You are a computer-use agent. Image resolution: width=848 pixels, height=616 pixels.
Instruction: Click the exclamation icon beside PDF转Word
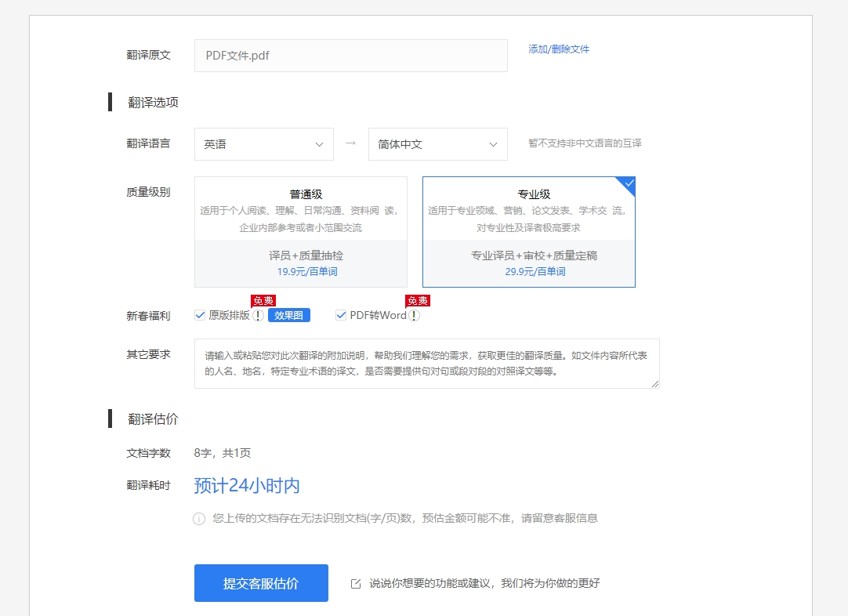[x=414, y=315]
